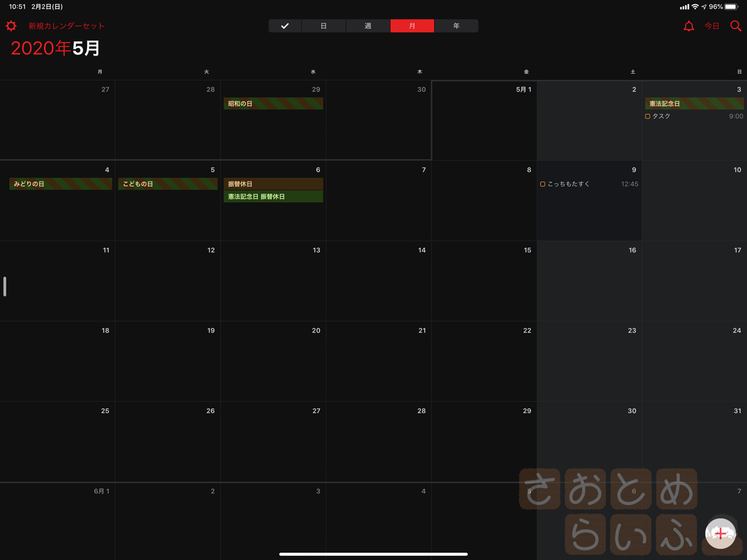Open the 2020年5月 month title

pyautogui.click(x=55, y=48)
